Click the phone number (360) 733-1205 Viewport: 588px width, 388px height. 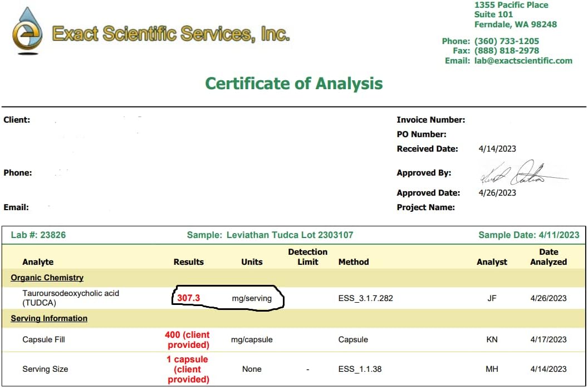(506, 41)
